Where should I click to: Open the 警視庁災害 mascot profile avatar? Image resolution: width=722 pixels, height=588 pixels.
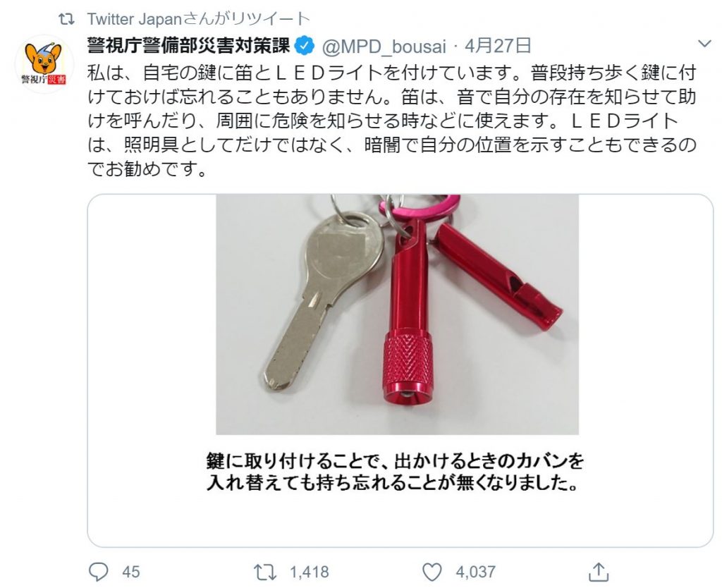click(44, 64)
